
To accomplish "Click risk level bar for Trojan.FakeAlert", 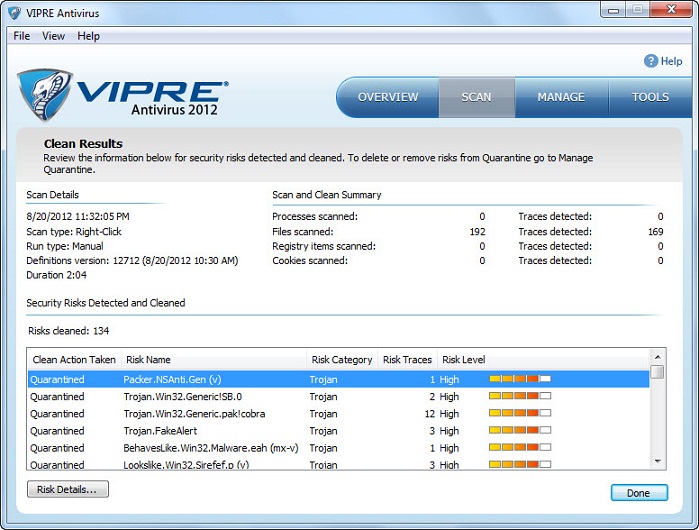I will click(520, 430).
